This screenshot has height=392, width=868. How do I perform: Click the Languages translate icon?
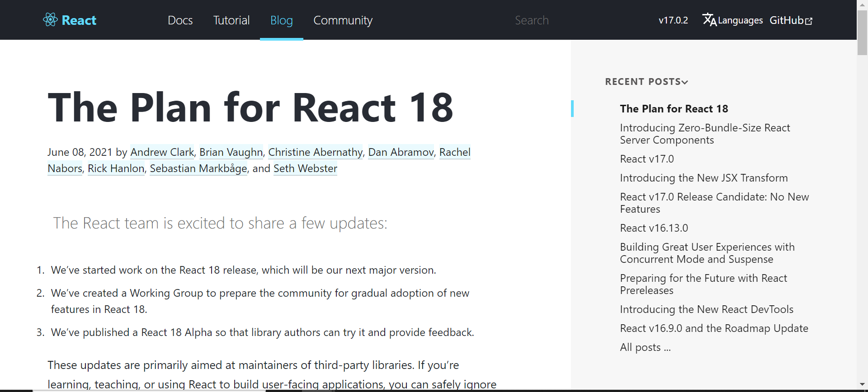pos(709,20)
